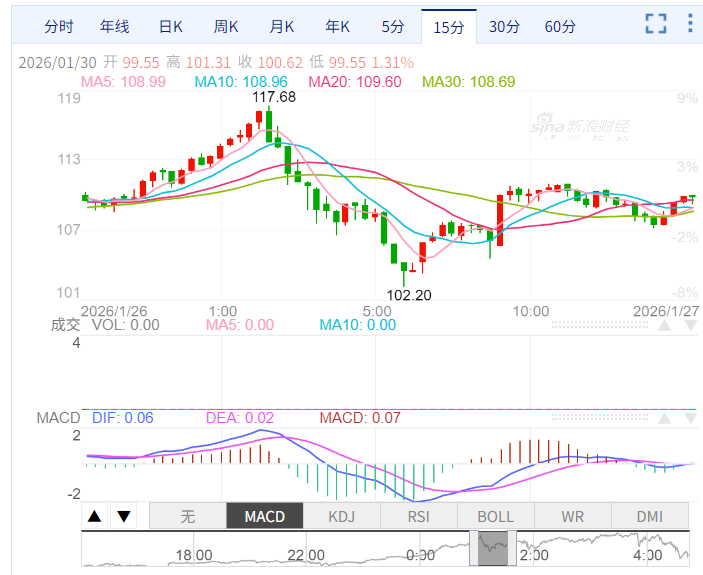Click the up triangle indicator arrow
The width and height of the screenshot is (703, 575).
pos(94,516)
